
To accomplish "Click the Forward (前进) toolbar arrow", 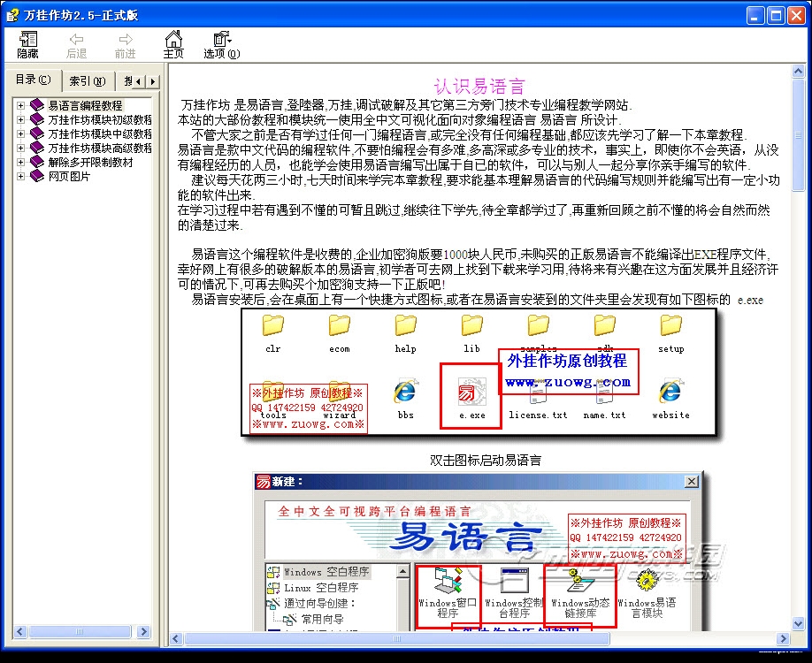I will pos(125,45).
